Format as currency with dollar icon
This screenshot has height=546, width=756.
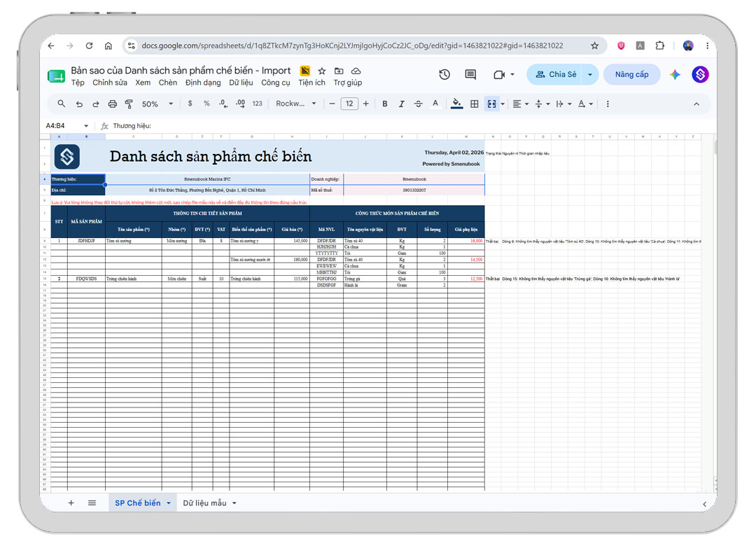click(190, 104)
